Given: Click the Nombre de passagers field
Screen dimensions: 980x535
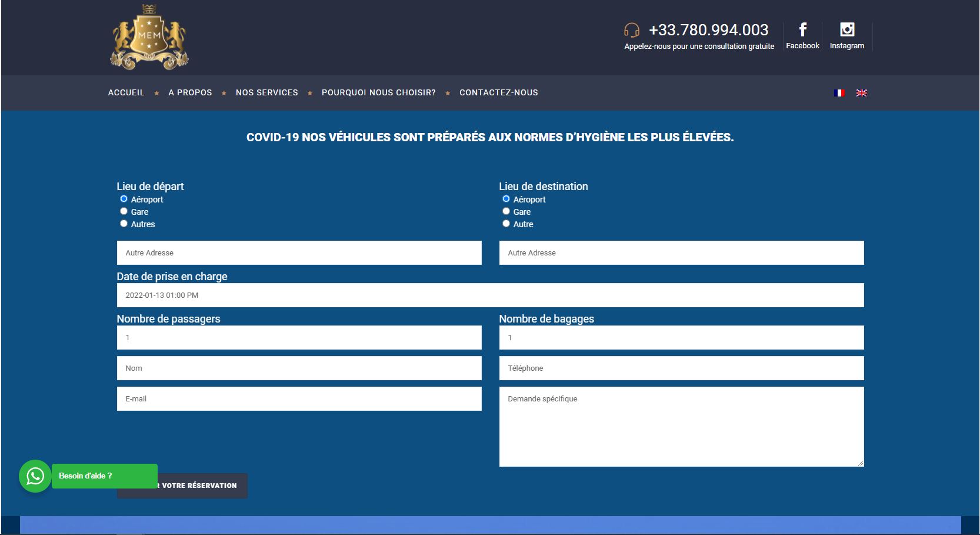Looking at the screenshot, I should coord(299,337).
